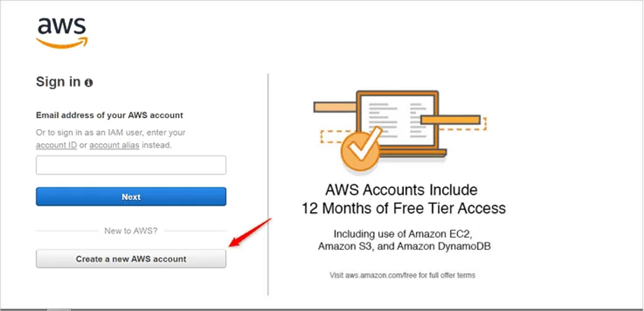Click the dark orange bar right of laptop
Viewport: 644px width, 311px height.
[x=450, y=120]
